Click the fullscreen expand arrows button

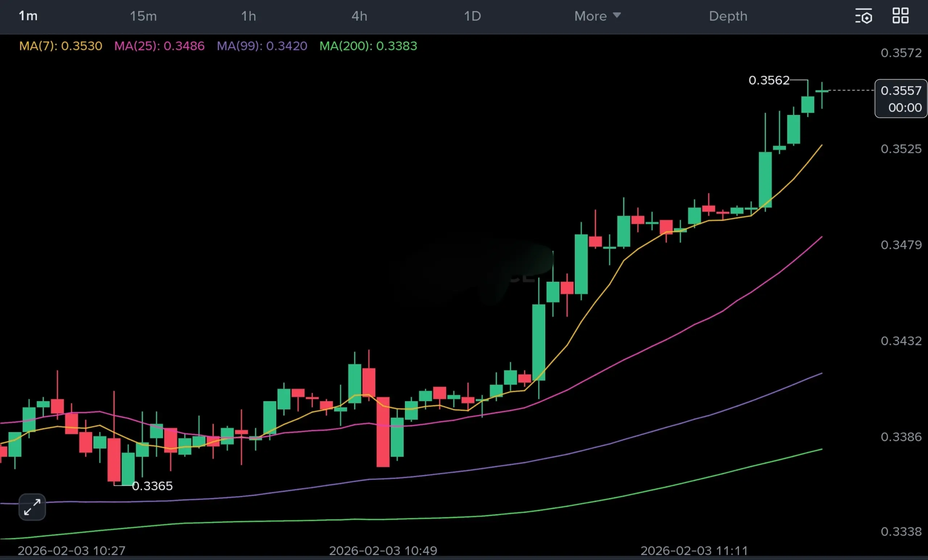tap(32, 507)
